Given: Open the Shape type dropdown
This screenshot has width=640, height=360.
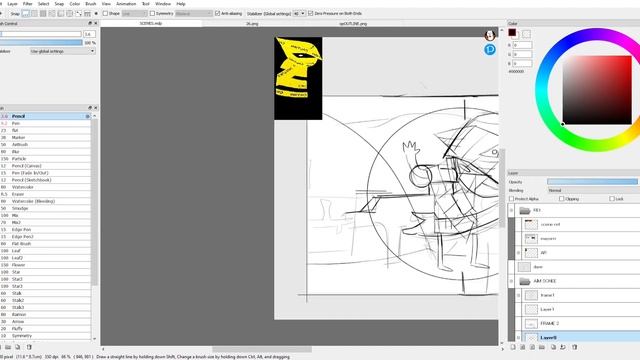Looking at the screenshot, I should [x=135, y=13].
